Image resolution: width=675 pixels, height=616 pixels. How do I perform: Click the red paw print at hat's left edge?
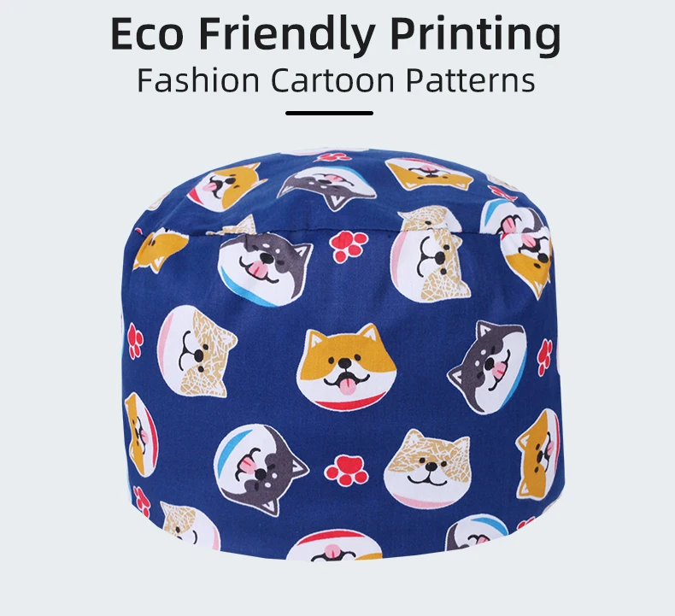(136, 341)
